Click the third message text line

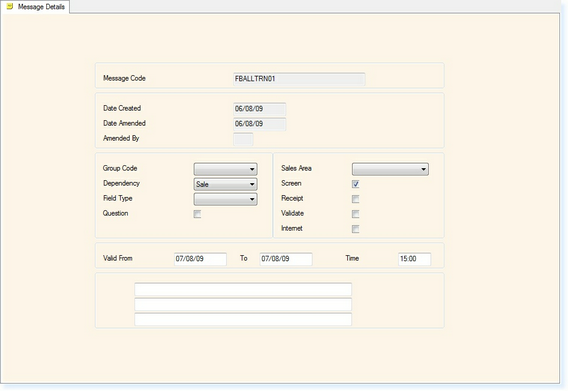click(243, 319)
